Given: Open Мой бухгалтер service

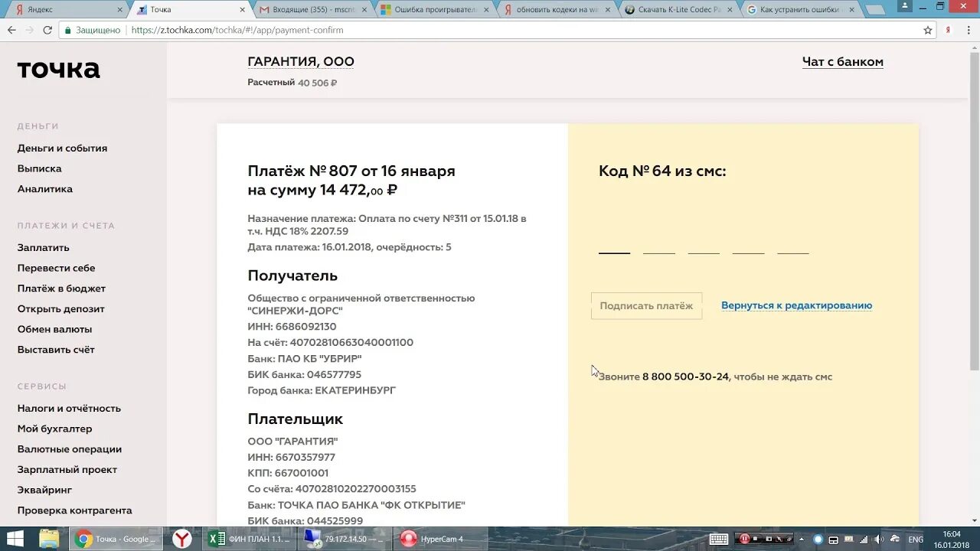Looking at the screenshot, I should [54, 429].
